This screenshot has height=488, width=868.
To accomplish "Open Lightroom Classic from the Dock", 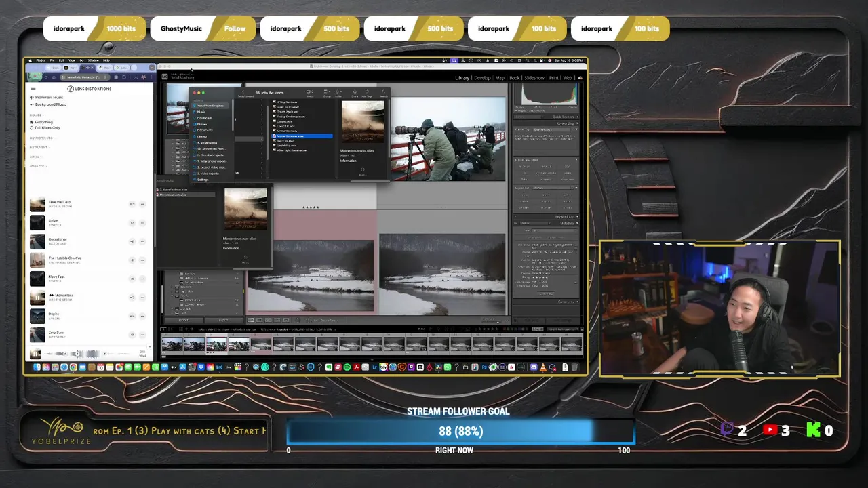I will tap(219, 367).
